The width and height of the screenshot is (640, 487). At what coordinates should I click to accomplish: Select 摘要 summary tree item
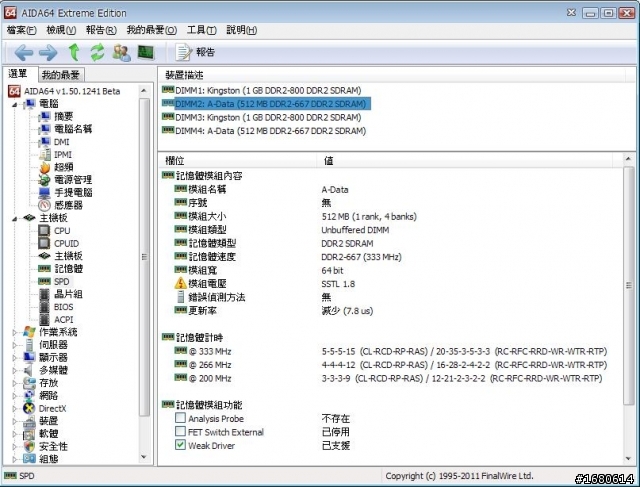coord(63,116)
